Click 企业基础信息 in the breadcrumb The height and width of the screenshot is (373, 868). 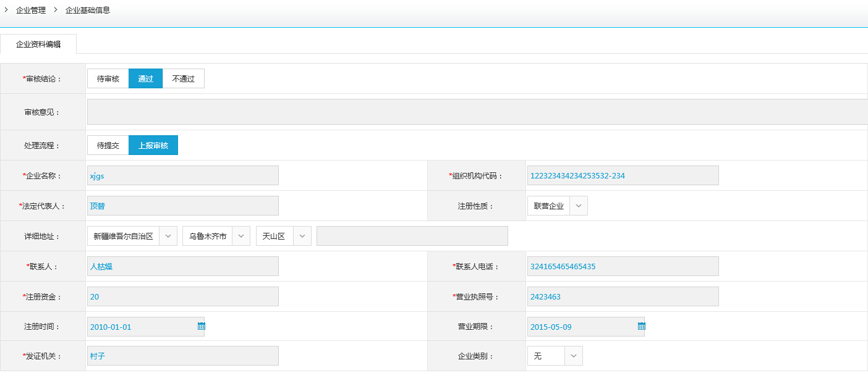coord(88,10)
